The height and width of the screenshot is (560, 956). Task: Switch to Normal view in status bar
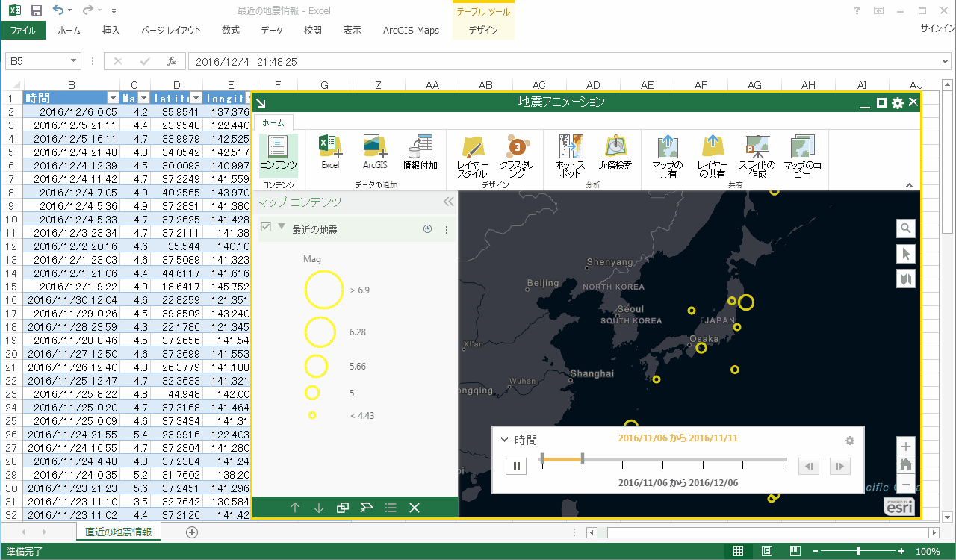[x=739, y=551]
